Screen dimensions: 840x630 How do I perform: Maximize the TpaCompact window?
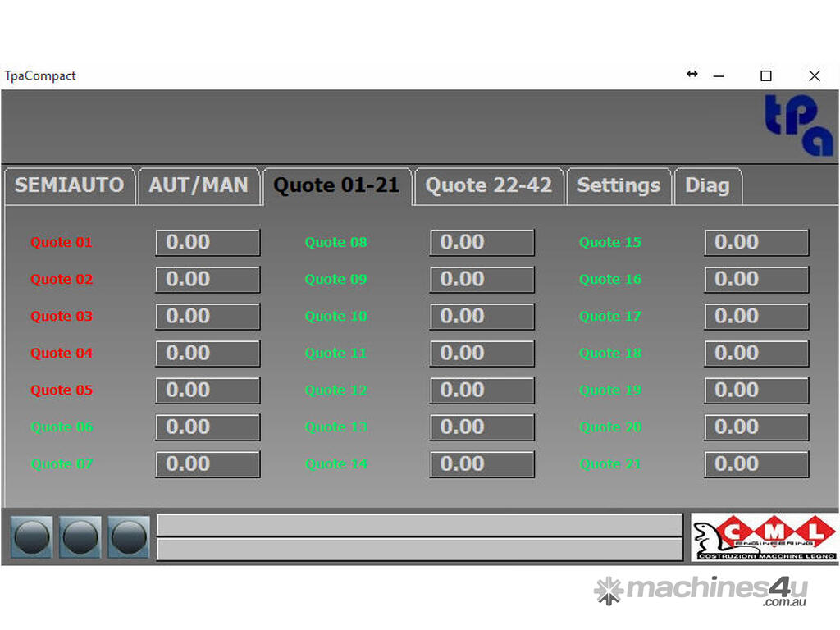(x=765, y=76)
